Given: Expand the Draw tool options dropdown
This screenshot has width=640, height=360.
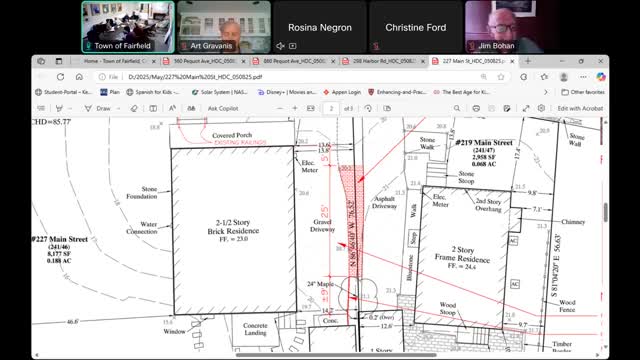Looking at the screenshot, I should [118, 109].
